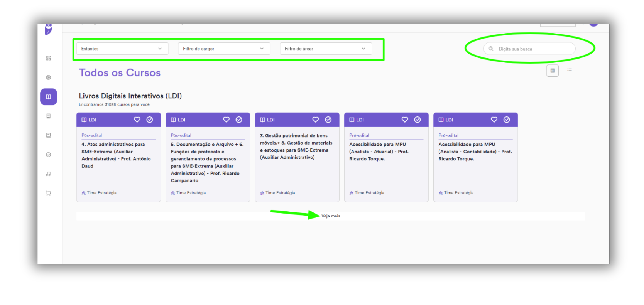This screenshot has width=644, height=305.
Task: Favorite the MPU Analista Contabilidade course
Action: click(494, 120)
